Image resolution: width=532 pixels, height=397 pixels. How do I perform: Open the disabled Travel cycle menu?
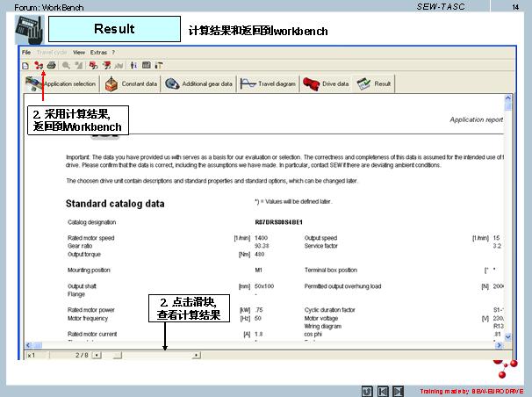52,52
